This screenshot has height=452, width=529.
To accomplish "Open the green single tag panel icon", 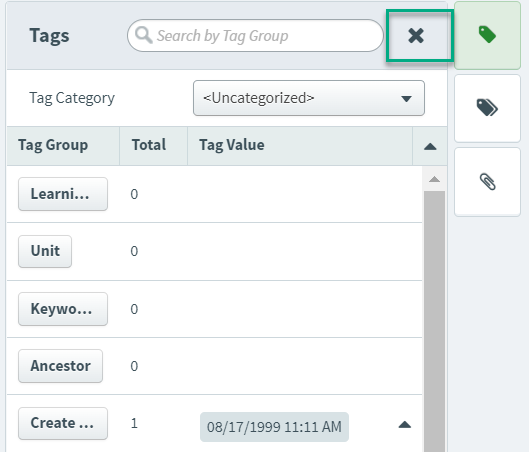I will [487, 35].
